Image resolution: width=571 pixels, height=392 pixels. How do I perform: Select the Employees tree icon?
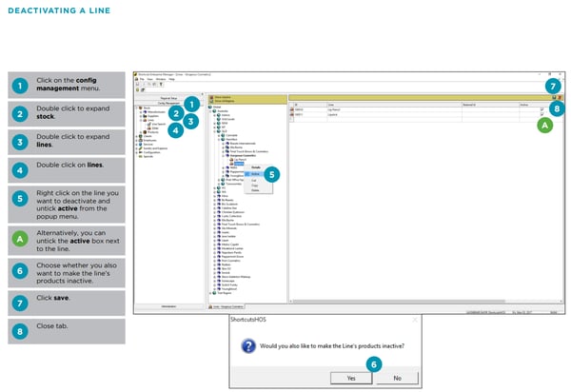[141, 140]
